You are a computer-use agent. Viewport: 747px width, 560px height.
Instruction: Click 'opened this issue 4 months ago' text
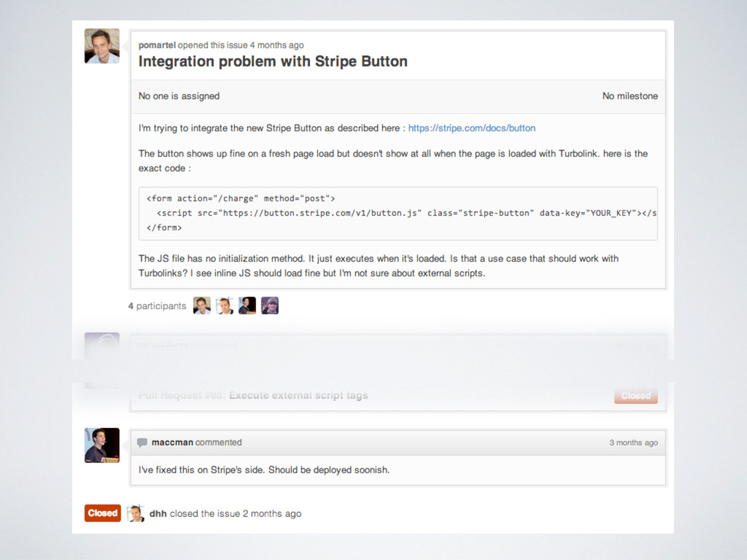point(241,45)
